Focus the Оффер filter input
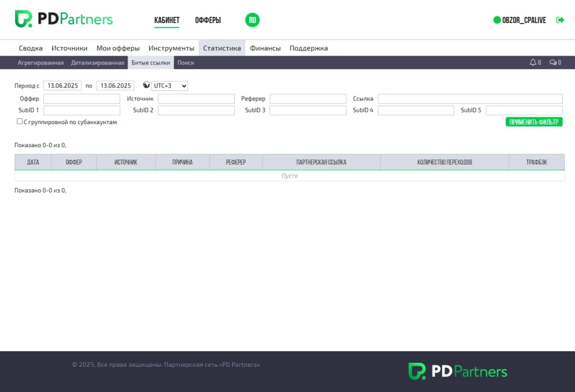Image resolution: width=575 pixels, height=392 pixels. click(x=82, y=99)
